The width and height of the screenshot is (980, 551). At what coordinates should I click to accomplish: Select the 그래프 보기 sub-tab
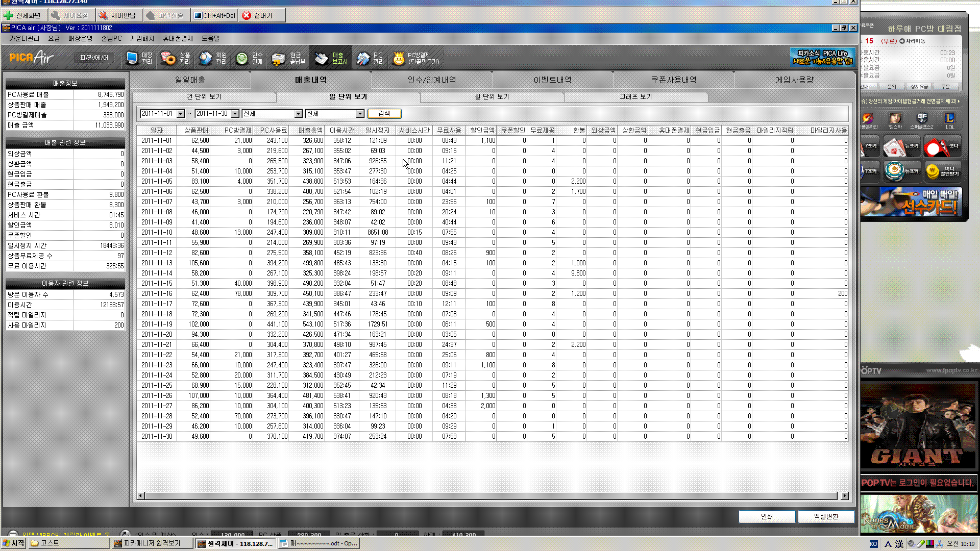636,97
